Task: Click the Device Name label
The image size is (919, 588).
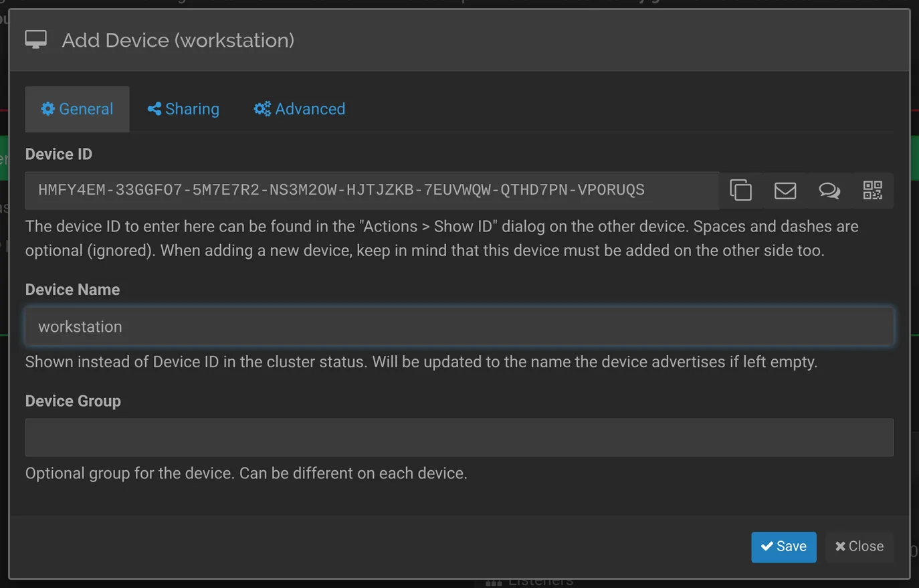Action: click(72, 290)
